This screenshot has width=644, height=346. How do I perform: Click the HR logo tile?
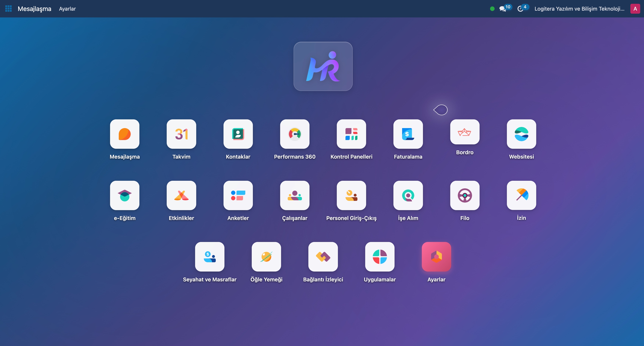323,66
